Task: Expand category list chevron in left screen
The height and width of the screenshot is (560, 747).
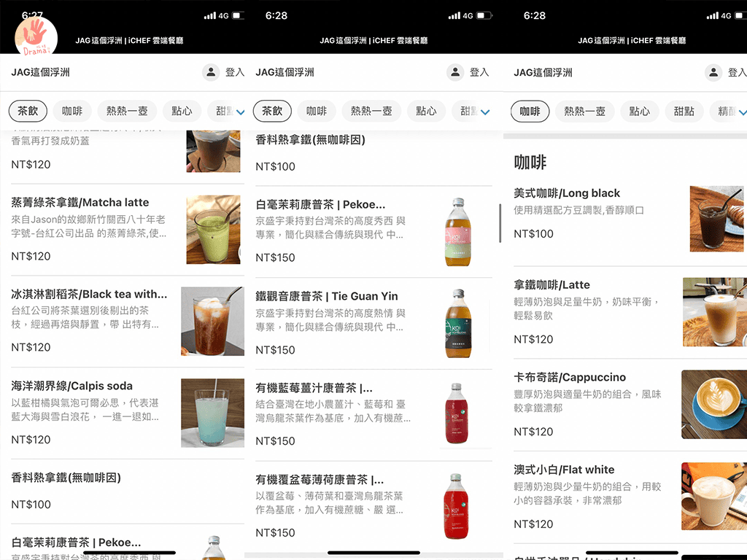Action: click(240, 112)
